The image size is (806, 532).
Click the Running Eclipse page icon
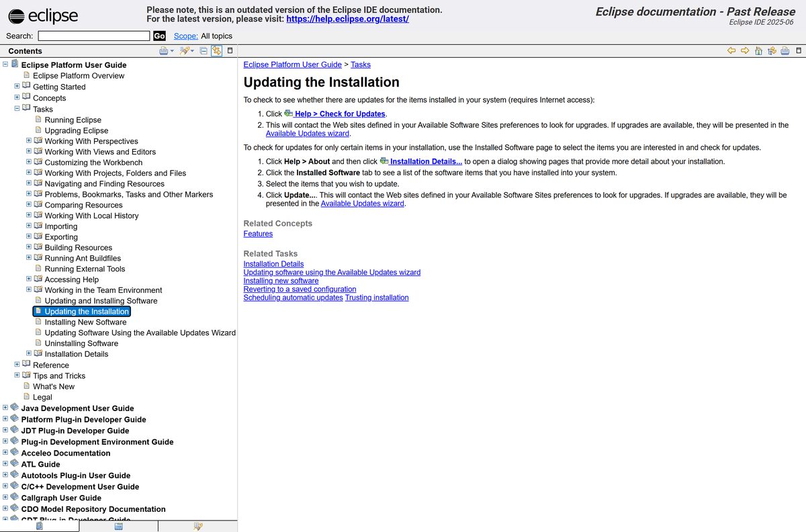(38, 120)
